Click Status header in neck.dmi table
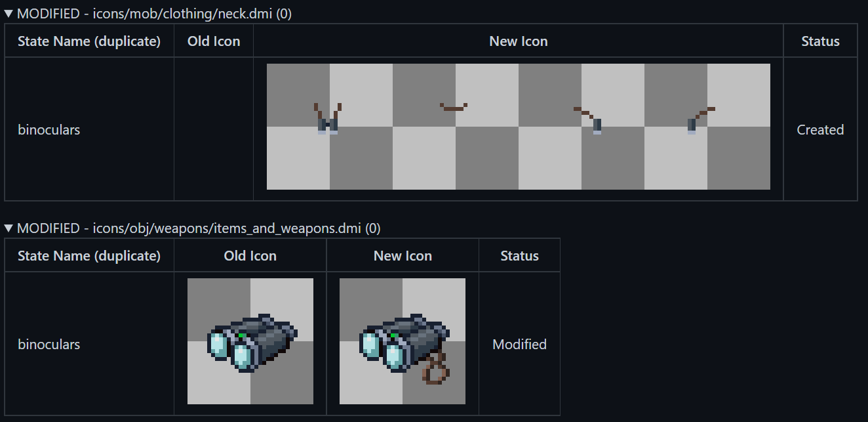 click(x=820, y=41)
